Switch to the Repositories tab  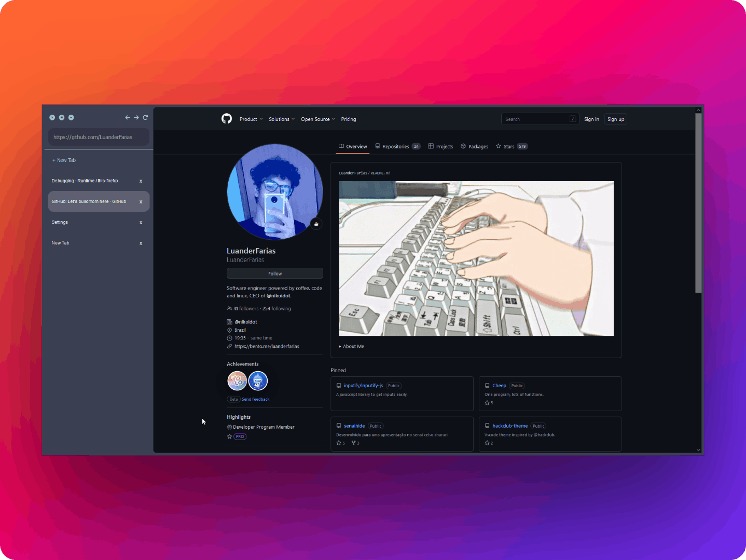(397, 146)
